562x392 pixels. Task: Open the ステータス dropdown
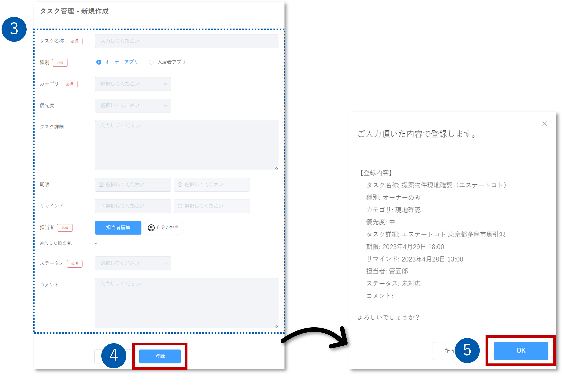[x=133, y=263]
